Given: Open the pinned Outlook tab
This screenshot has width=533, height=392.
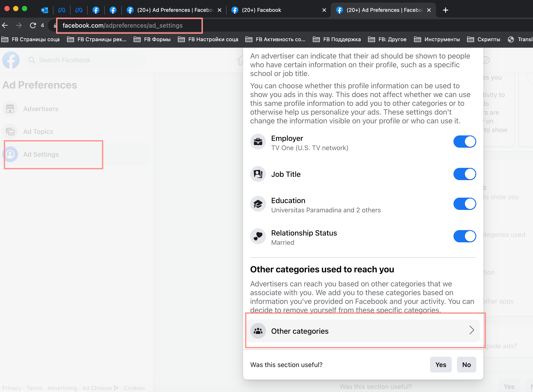Looking at the screenshot, I should (x=45, y=10).
